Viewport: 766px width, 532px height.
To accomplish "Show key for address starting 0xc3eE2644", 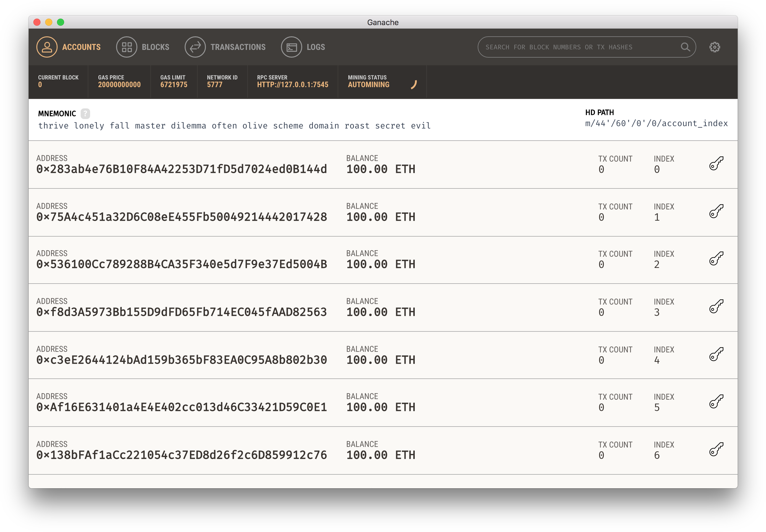I will [715, 355].
